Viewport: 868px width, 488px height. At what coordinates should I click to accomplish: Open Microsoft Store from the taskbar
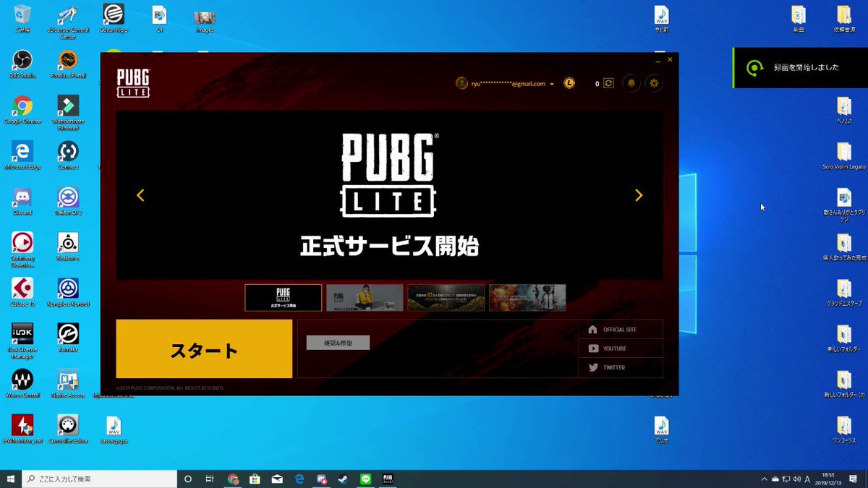tap(255, 479)
